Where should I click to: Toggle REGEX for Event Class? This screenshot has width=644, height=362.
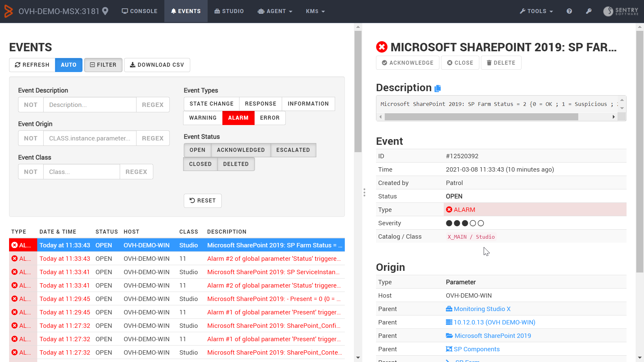[137, 172]
